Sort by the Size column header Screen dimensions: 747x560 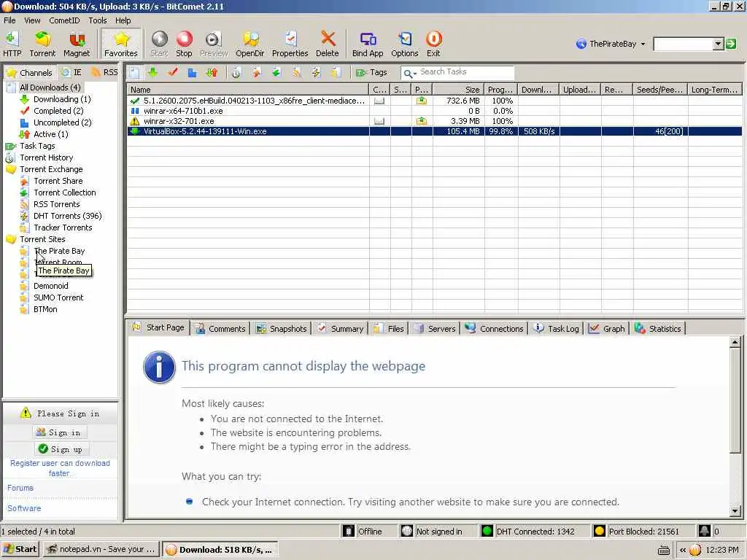(x=458, y=90)
